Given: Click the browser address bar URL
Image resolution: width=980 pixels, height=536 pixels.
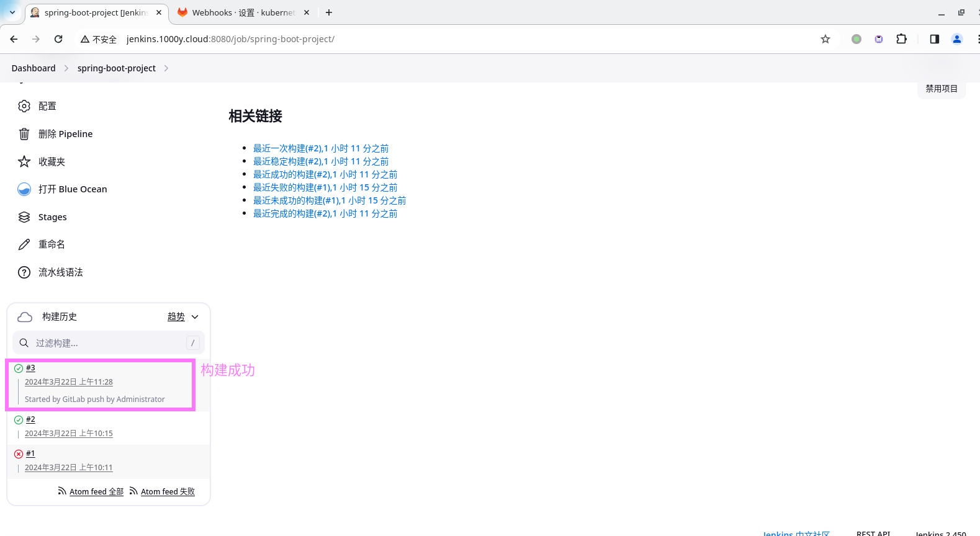Looking at the screenshot, I should [x=230, y=39].
